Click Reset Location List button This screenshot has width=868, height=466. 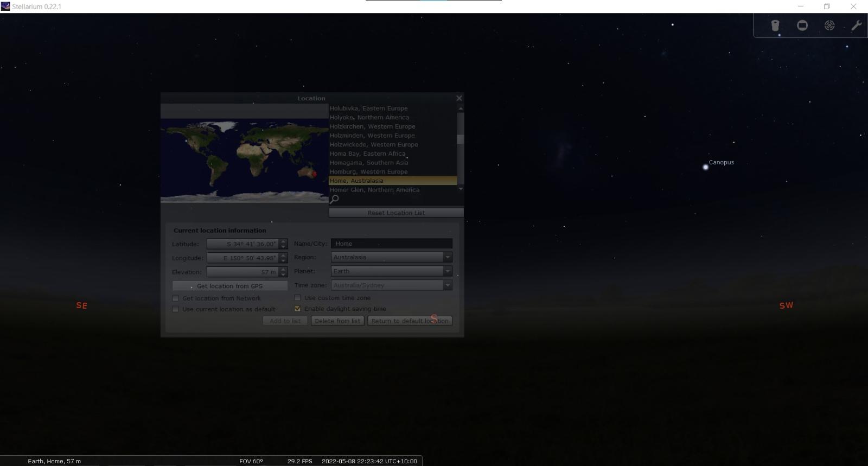396,213
